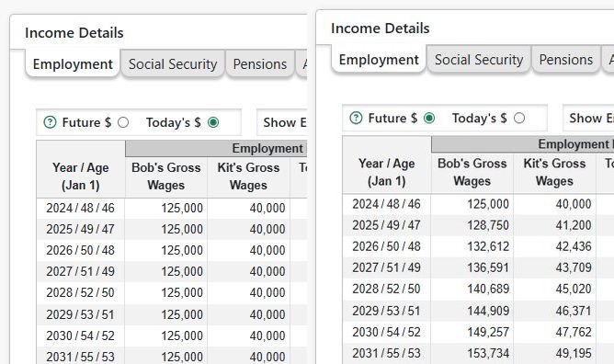Select row 2026 / 50 / 48 in right table
The height and width of the screenshot is (364, 614).
pos(479,246)
